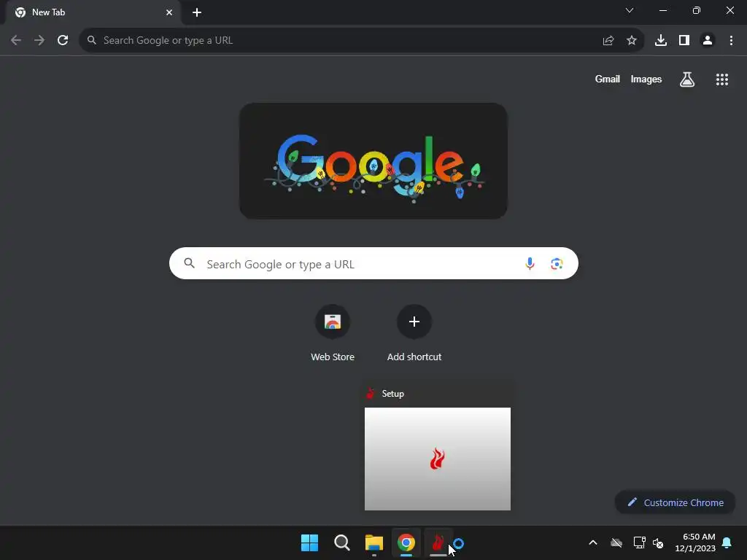747x560 pixels.
Task: Open the network display tray icon
Action: pyautogui.click(x=639, y=542)
